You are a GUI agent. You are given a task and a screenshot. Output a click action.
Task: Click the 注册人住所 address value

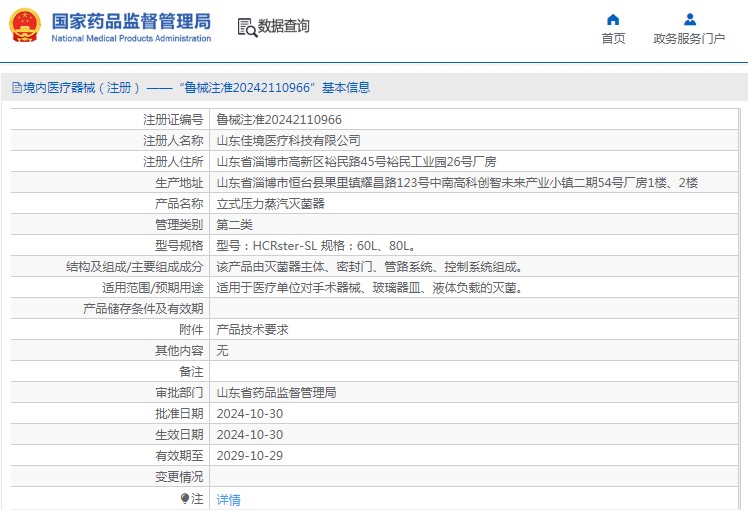coord(356,161)
